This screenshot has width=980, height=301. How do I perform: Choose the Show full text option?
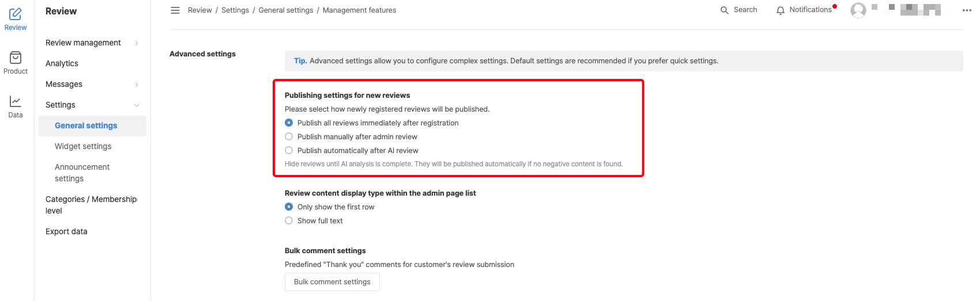289,221
